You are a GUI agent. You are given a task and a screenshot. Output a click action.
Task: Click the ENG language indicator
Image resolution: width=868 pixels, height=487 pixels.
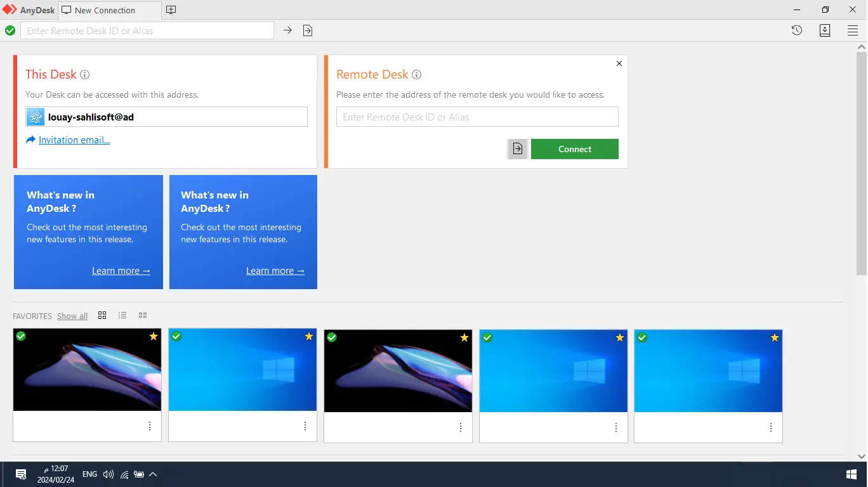[x=90, y=474]
